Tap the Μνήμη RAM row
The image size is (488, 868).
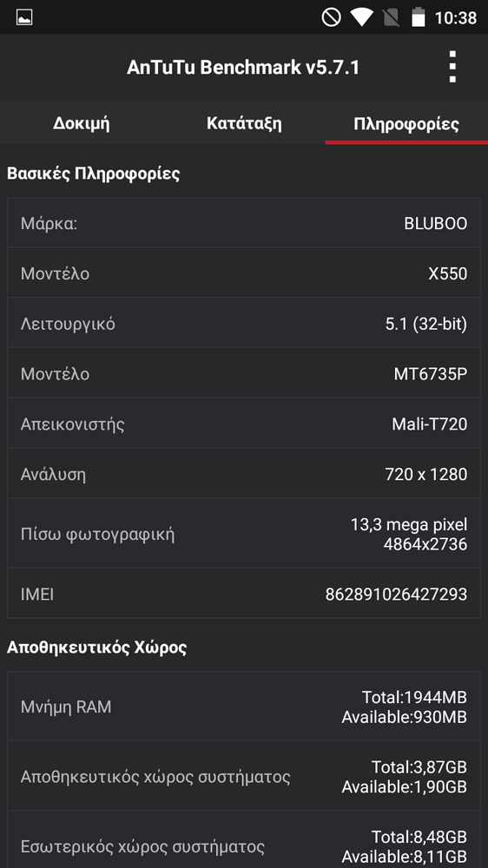coord(244,707)
